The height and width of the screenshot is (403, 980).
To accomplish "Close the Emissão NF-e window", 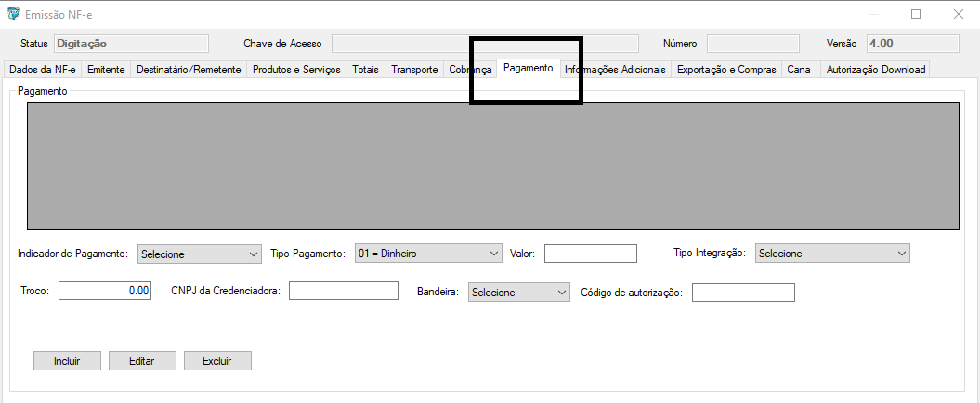I will pyautogui.click(x=958, y=14).
